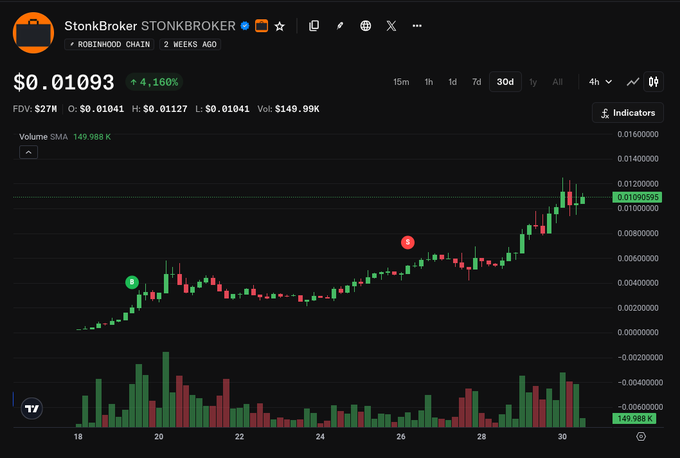This screenshot has width=680, height=458.
Task: Click the 0.01600000 price axis label
Action: [x=638, y=134]
